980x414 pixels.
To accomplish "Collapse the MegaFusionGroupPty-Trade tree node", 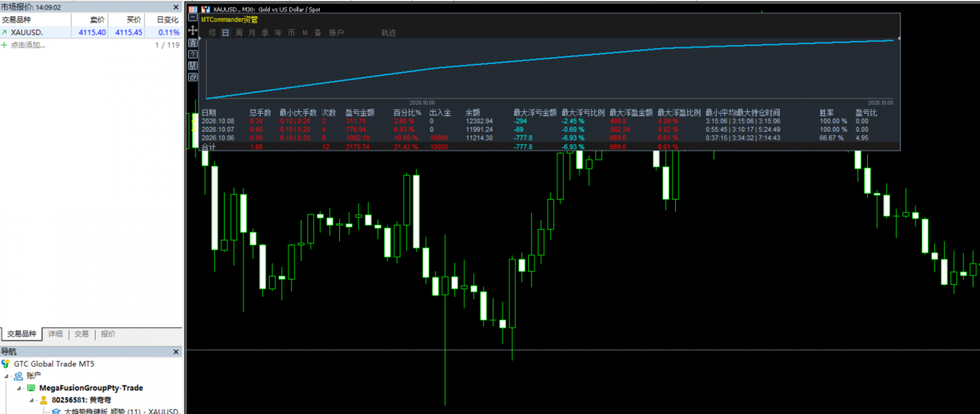I will 20,388.
